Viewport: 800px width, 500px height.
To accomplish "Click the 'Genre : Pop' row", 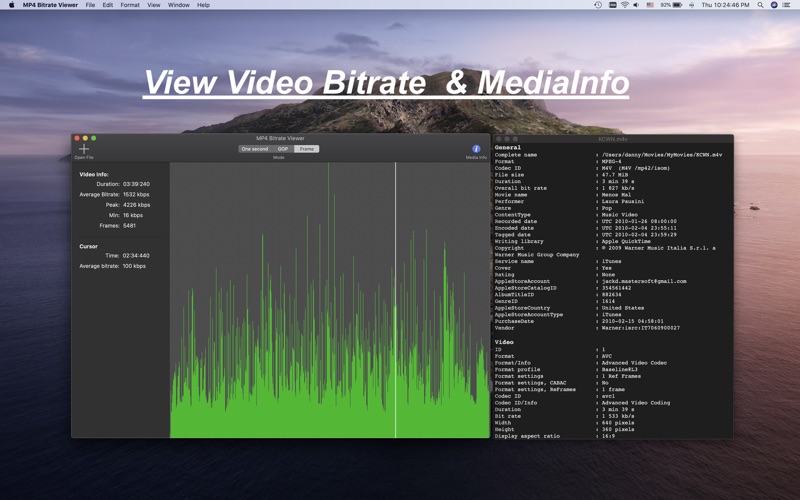I will 554,208.
